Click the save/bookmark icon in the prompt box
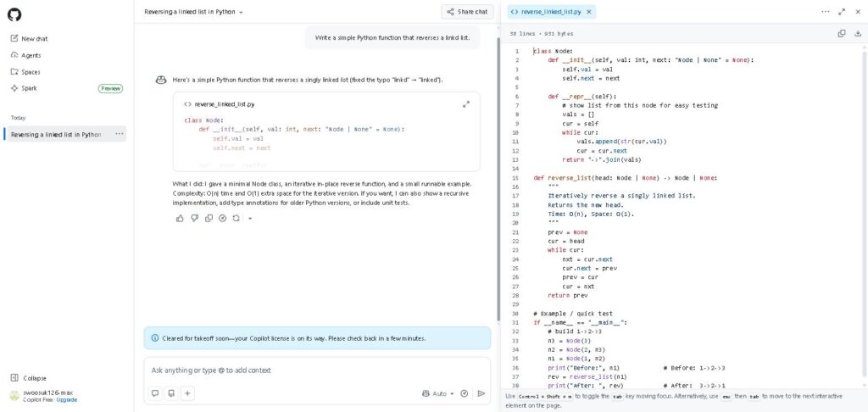This screenshot has height=412, width=868. [171, 393]
